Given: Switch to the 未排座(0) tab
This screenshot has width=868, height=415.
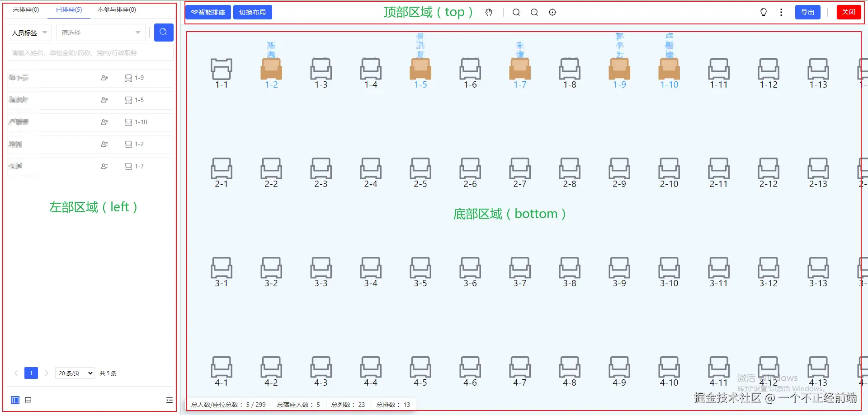Looking at the screenshot, I should [x=25, y=9].
